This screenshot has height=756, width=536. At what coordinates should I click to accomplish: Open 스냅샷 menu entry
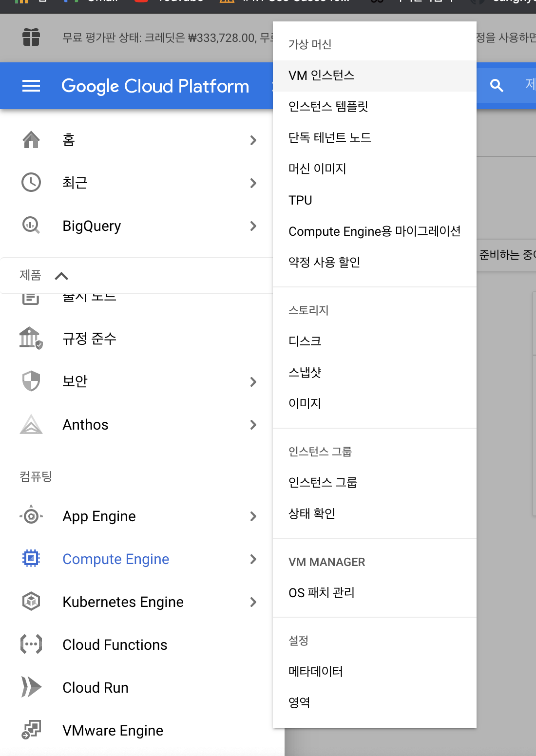click(x=375, y=372)
